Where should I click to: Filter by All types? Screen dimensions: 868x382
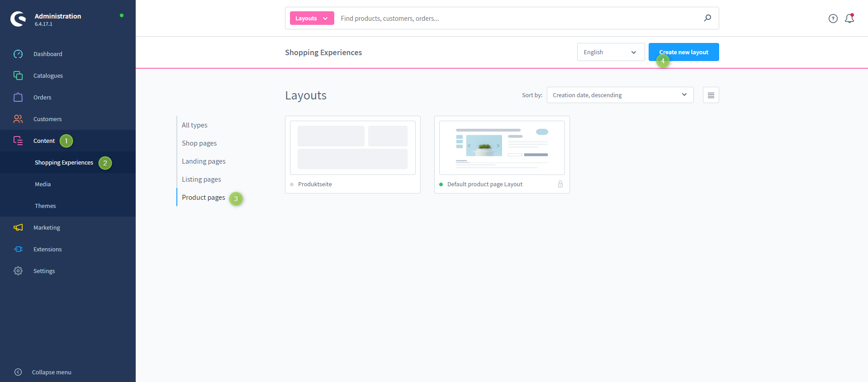click(x=194, y=125)
